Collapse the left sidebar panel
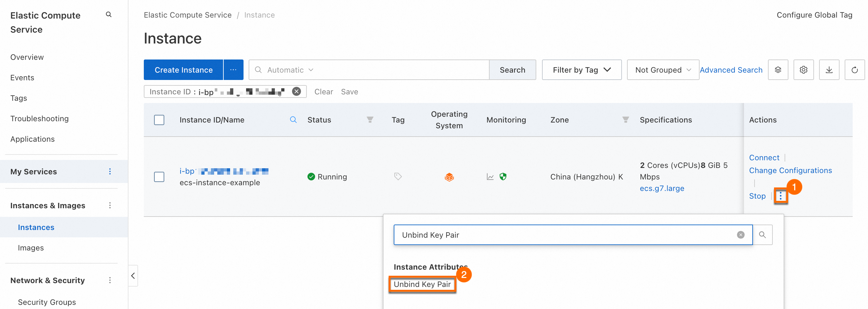Viewport: 868px width, 309px height. (133, 276)
